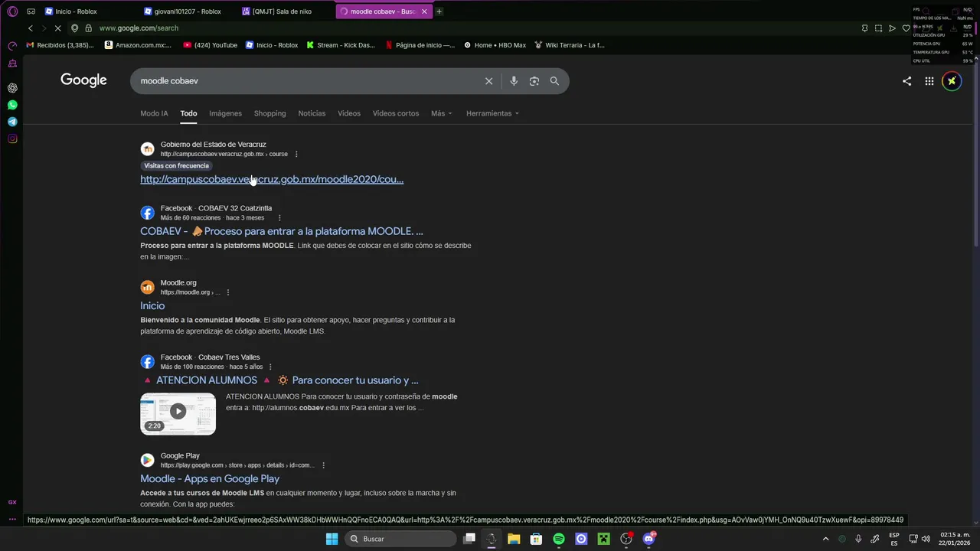Open options menu for the Moodle.org result
The width and height of the screenshot is (980, 551).
tap(228, 292)
